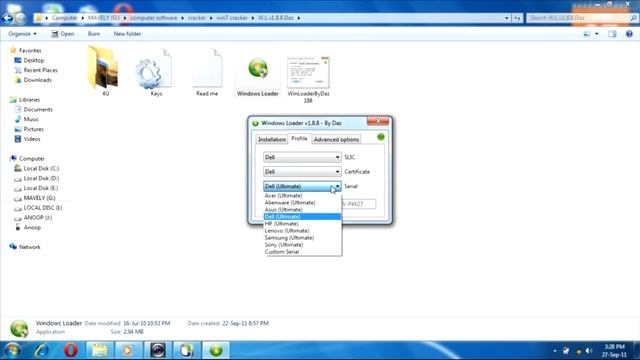
Task: Choose Lenovo (Ultimate) from the serial list
Action: pos(302,231)
